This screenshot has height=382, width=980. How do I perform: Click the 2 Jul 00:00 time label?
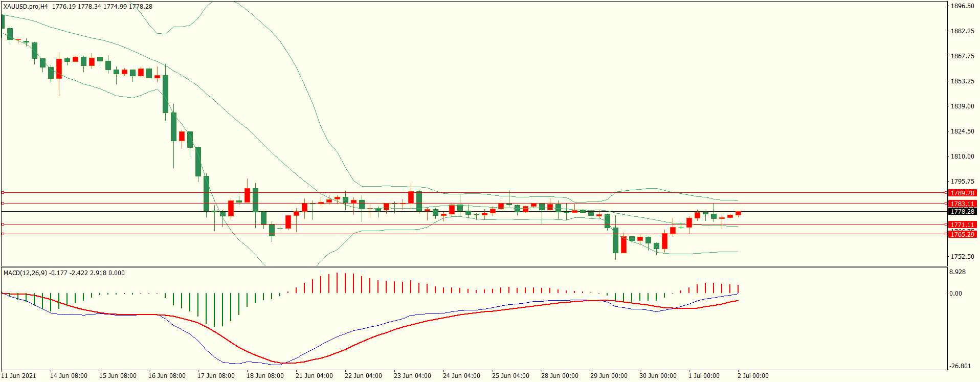point(753,376)
